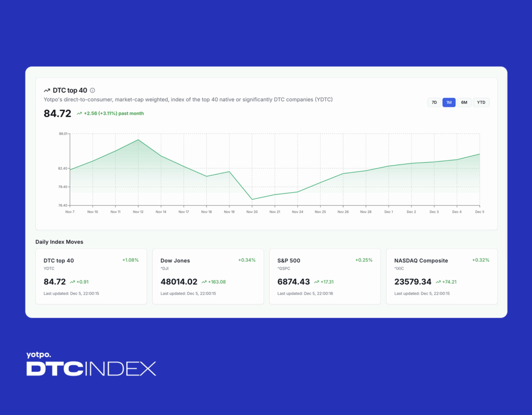Click the trend arrow next to +0.91 in DTC card

tap(72, 282)
